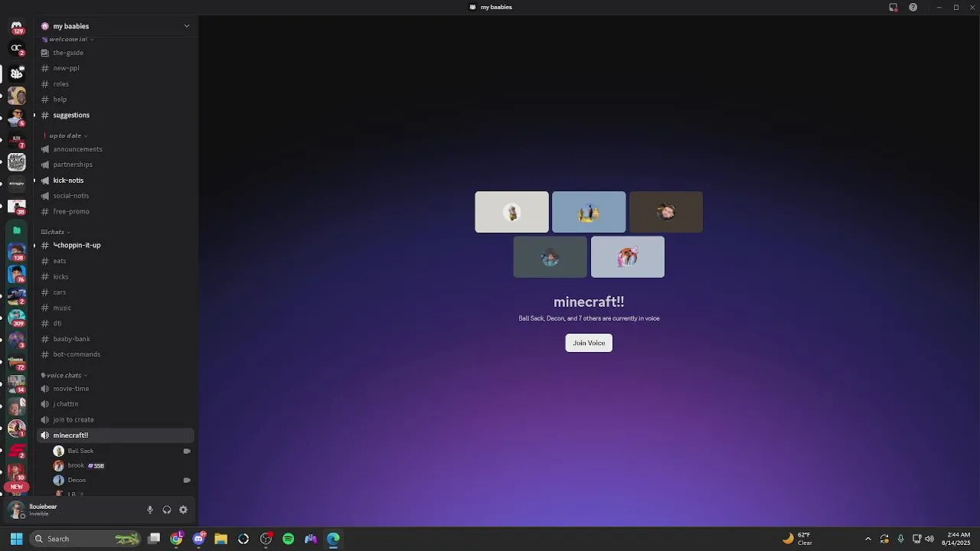
Task: Toggle deafen headphones
Action: click(x=167, y=510)
